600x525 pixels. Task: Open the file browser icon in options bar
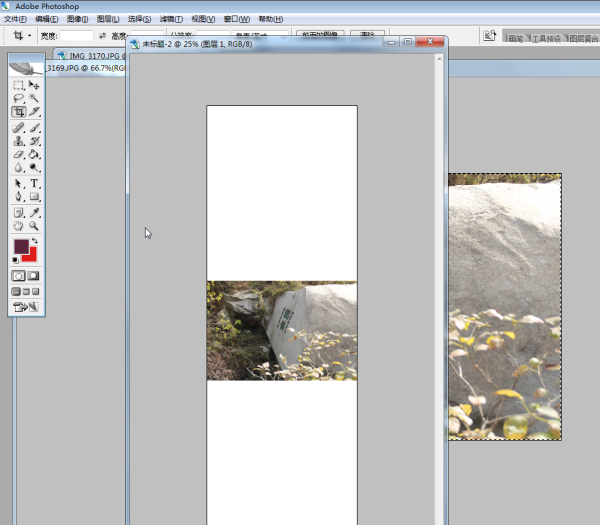(x=489, y=36)
